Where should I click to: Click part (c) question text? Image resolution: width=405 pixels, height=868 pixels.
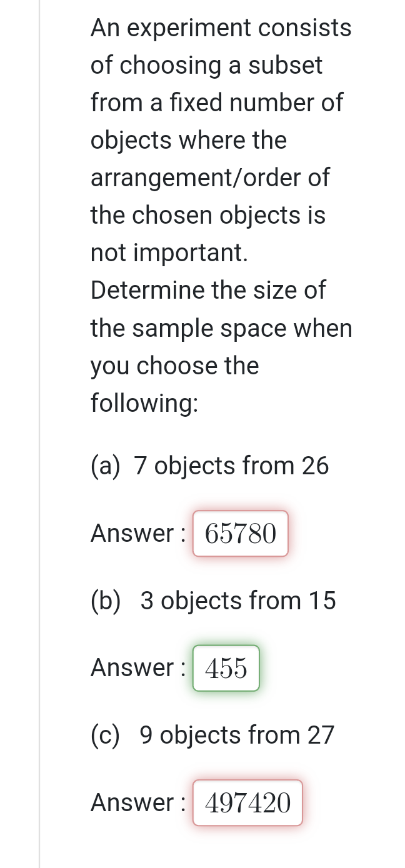(212, 735)
